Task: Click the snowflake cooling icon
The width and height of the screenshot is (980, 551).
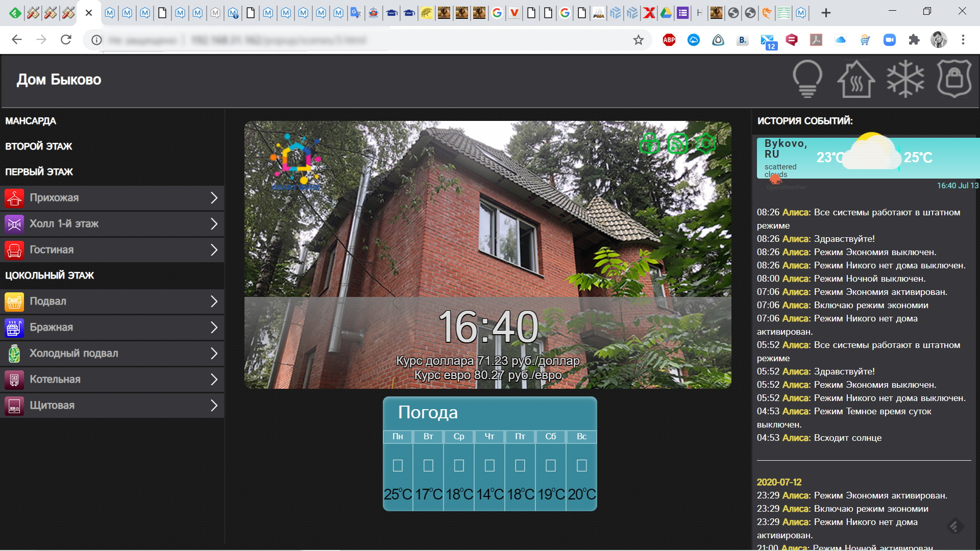Action: [x=905, y=79]
